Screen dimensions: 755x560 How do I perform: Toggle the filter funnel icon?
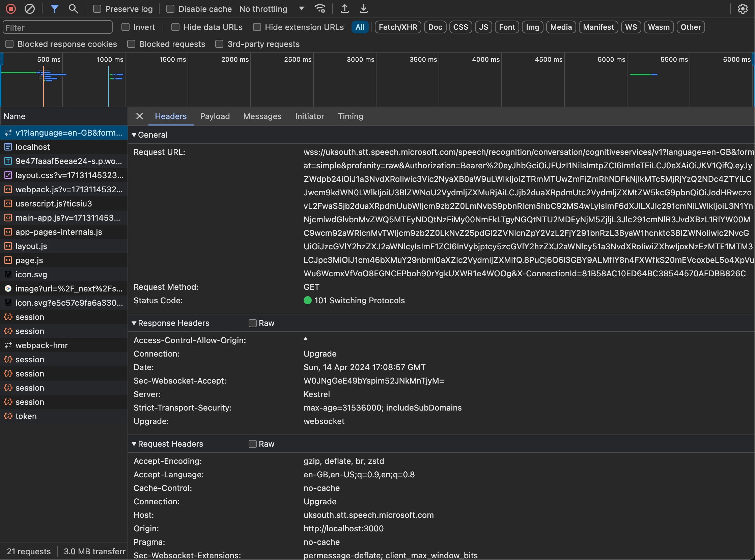[54, 9]
